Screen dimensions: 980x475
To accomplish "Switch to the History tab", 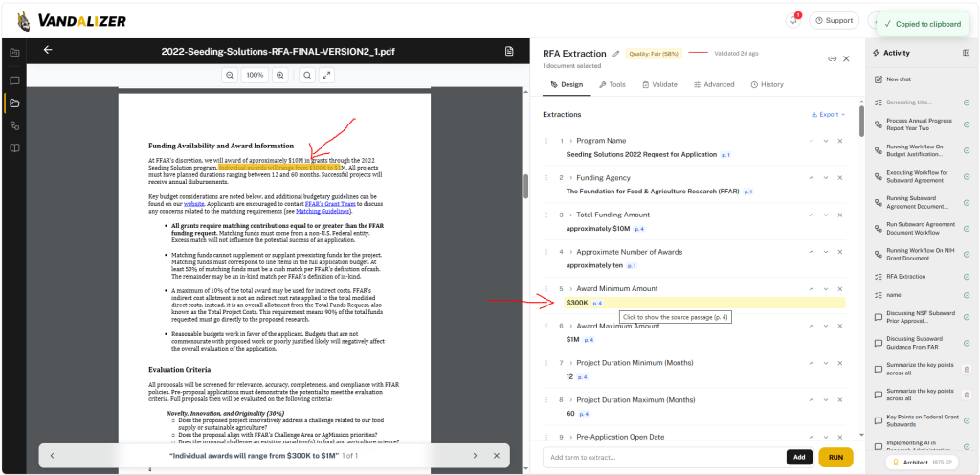I will pyautogui.click(x=767, y=84).
